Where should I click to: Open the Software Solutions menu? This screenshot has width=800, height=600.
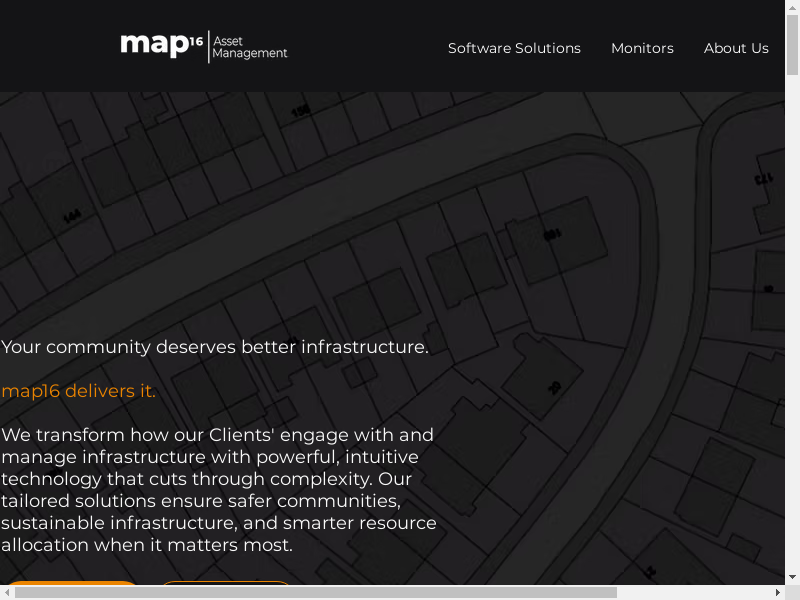514,48
